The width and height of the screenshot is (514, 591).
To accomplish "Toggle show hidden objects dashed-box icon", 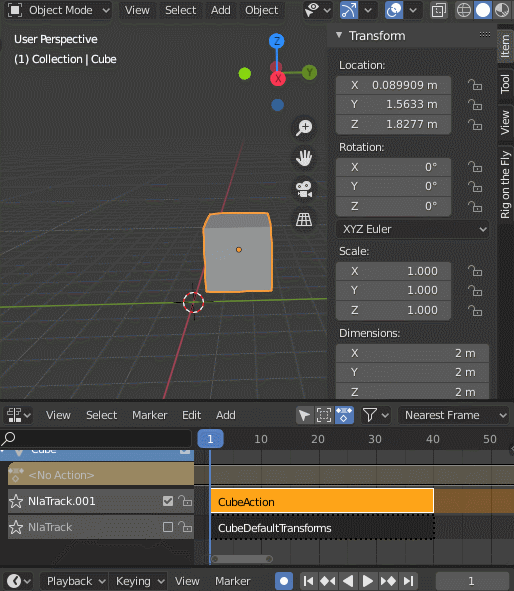I will (324, 415).
